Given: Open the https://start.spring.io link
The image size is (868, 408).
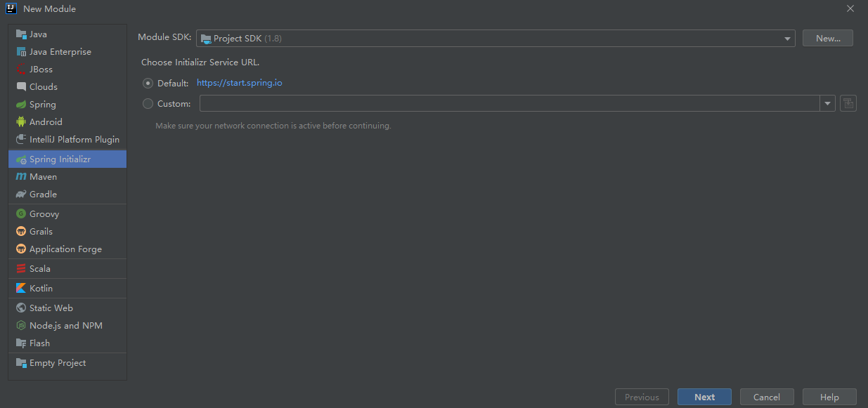Looking at the screenshot, I should tap(240, 83).
